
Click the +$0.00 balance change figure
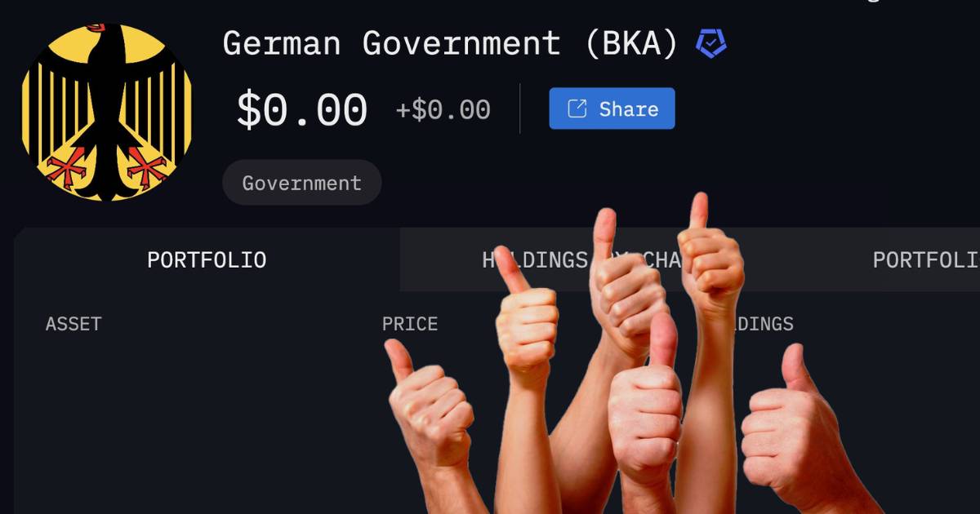[x=443, y=110]
